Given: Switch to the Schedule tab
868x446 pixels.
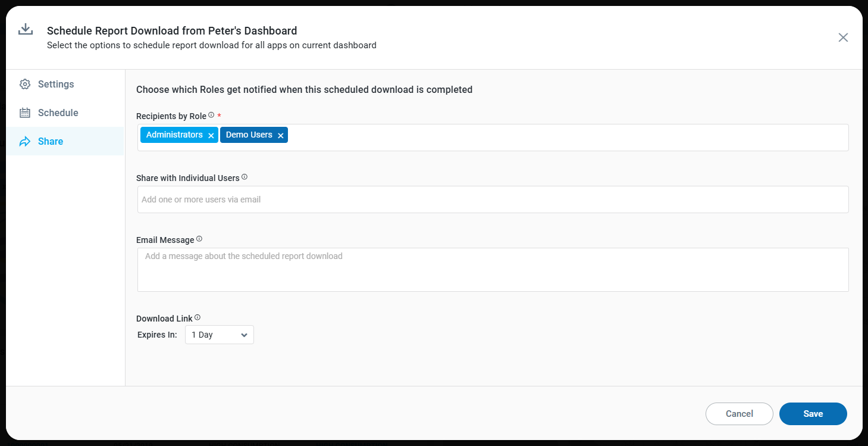Looking at the screenshot, I should coord(58,113).
